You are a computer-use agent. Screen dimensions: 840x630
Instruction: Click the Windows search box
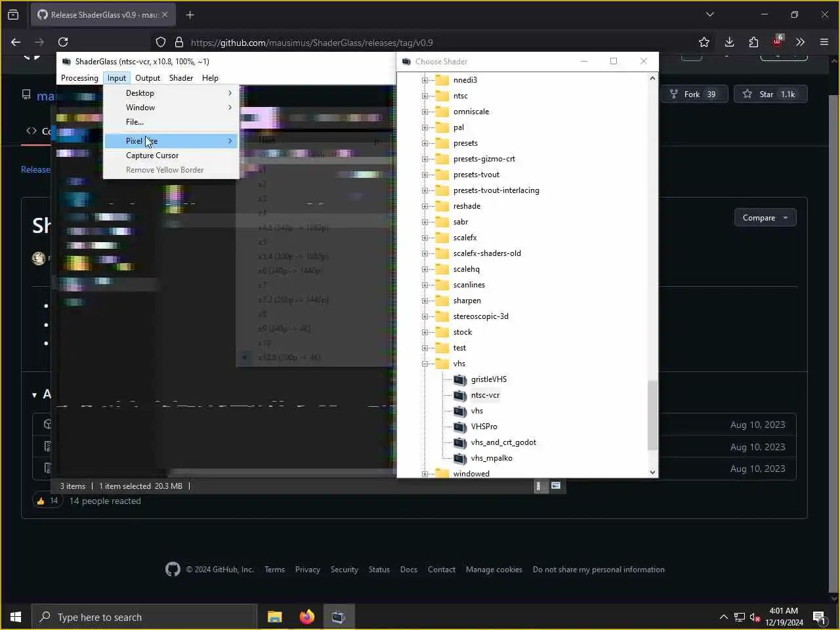pyautogui.click(x=144, y=617)
